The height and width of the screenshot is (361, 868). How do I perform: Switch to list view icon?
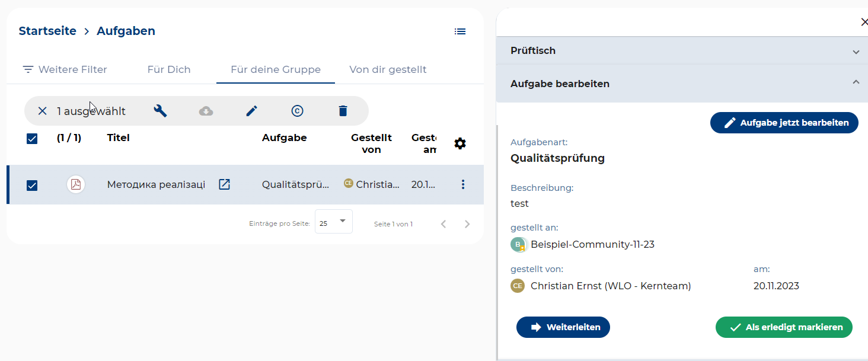(460, 31)
